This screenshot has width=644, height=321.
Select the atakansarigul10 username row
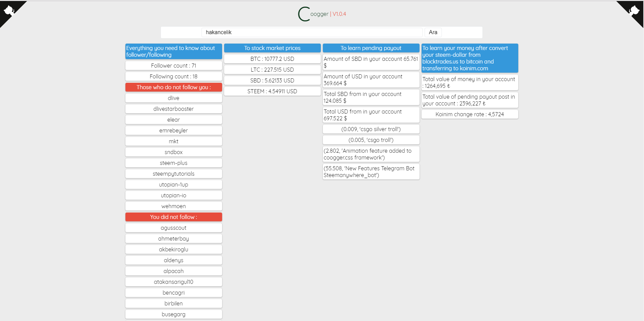(174, 282)
